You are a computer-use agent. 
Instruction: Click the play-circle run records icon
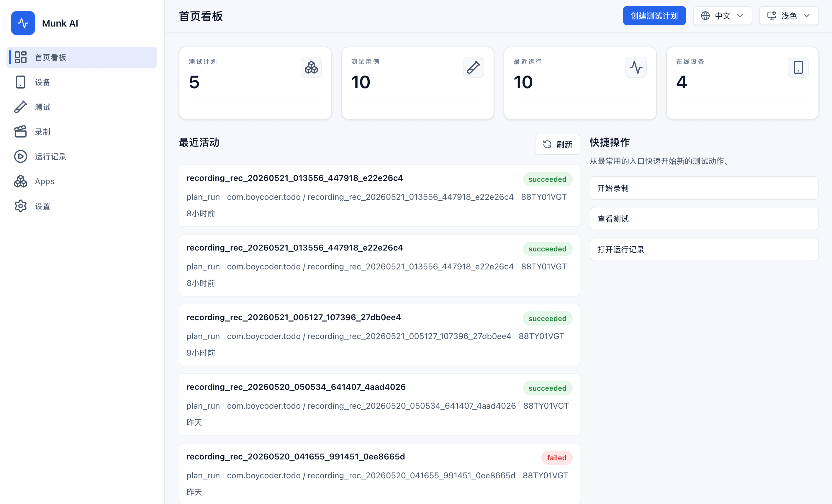click(21, 156)
